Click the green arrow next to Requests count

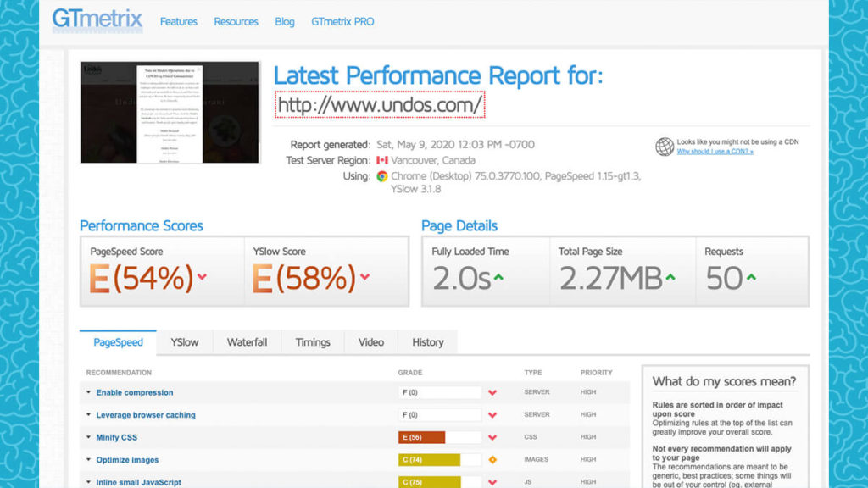pos(751,278)
